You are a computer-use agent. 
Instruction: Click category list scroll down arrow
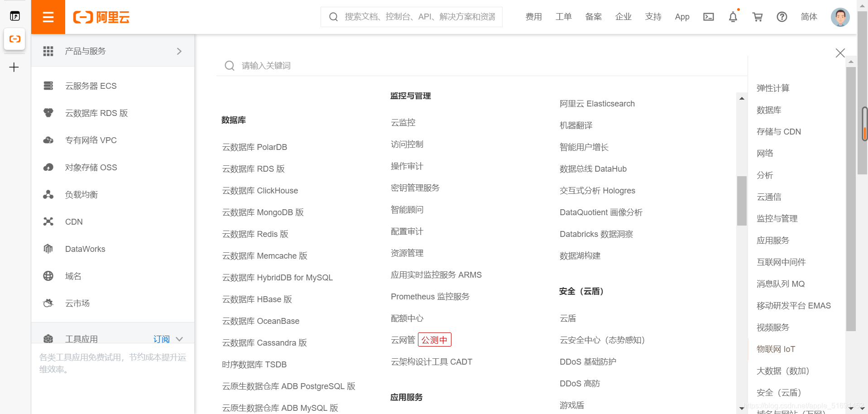click(x=851, y=408)
